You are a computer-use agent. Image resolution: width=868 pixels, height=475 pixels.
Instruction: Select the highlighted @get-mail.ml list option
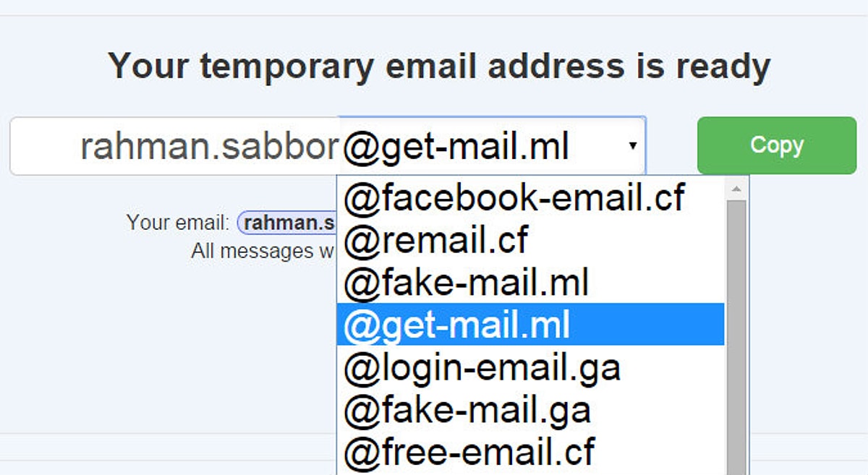[x=457, y=325]
